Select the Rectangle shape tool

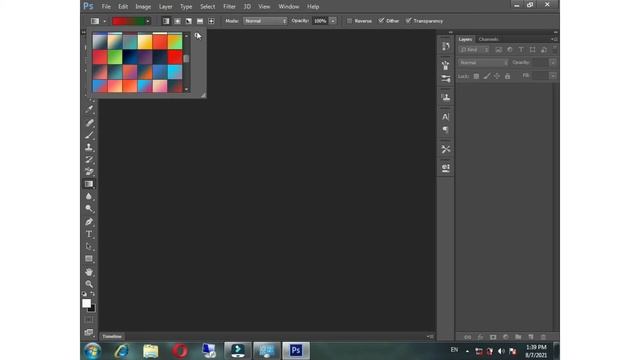[x=89, y=259]
